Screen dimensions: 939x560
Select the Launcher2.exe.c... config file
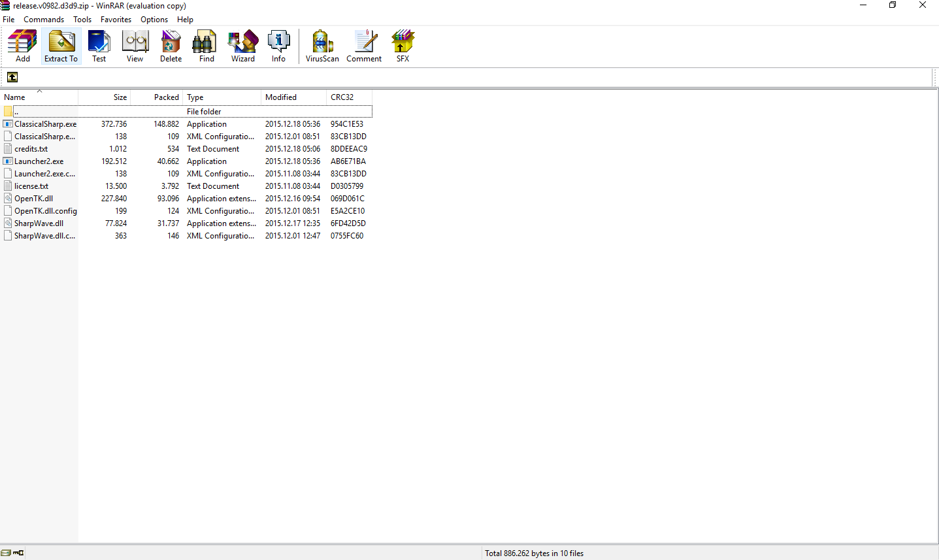pos(45,174)
